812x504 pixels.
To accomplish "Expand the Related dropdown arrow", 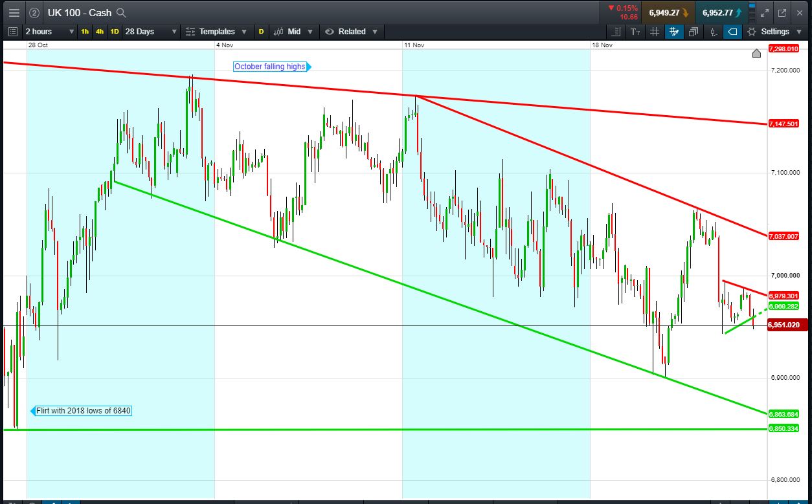I will click(x=374, y=32).
